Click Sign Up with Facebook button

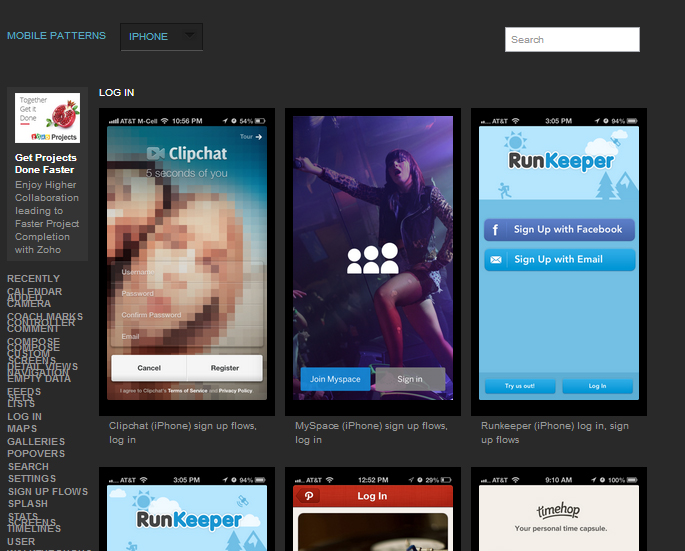click(x=559, y=230)
